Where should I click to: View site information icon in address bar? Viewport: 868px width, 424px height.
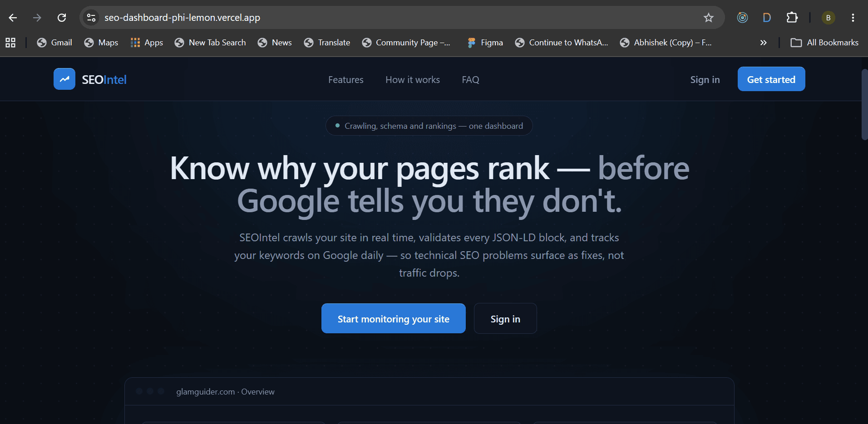point(91,18)
